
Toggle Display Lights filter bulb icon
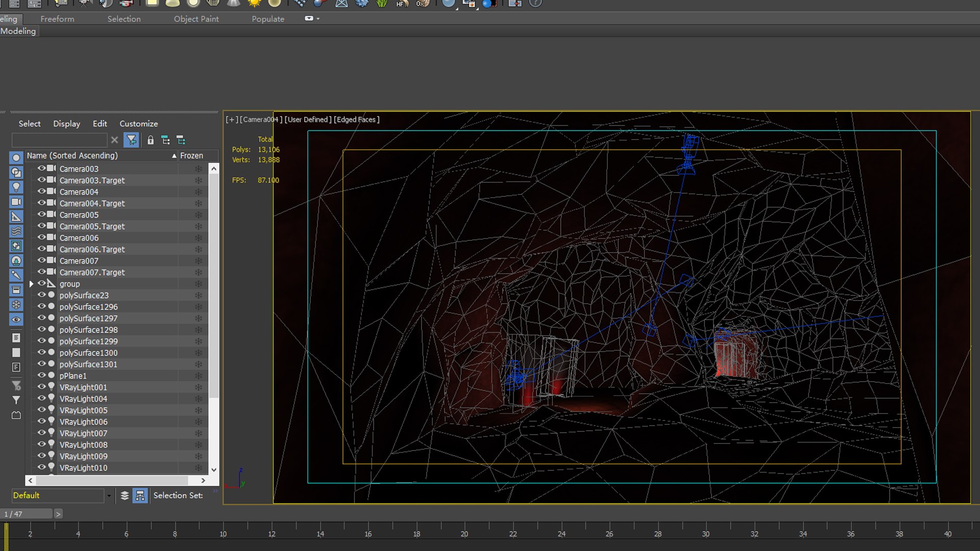click(16, 187)
